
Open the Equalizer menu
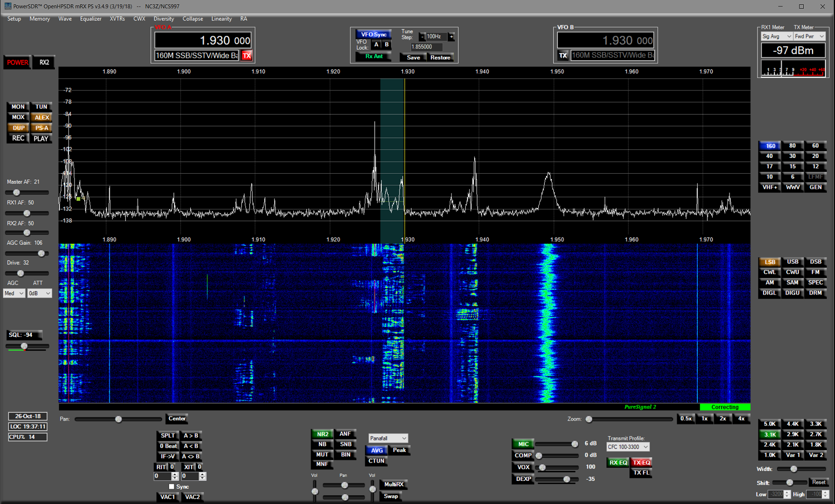91,19
